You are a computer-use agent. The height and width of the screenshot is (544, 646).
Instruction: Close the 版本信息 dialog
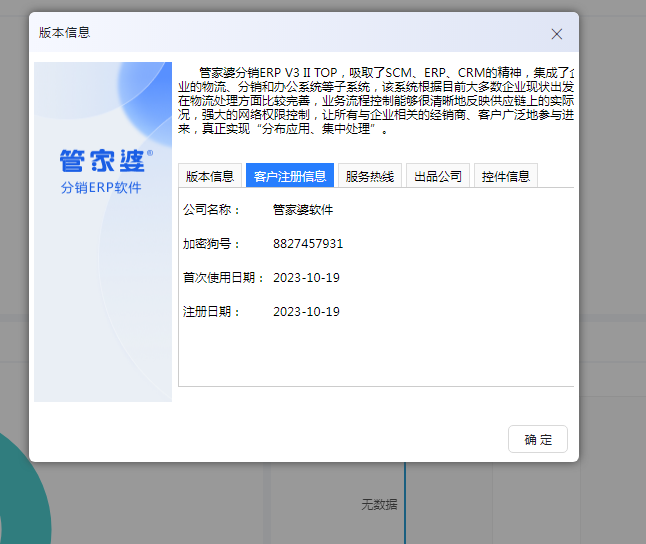[x=557, y=34]
